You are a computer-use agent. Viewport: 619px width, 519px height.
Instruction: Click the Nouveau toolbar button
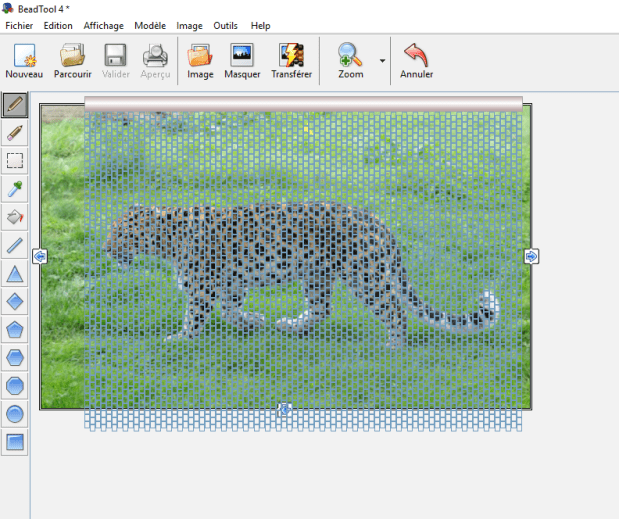[24, 61]
